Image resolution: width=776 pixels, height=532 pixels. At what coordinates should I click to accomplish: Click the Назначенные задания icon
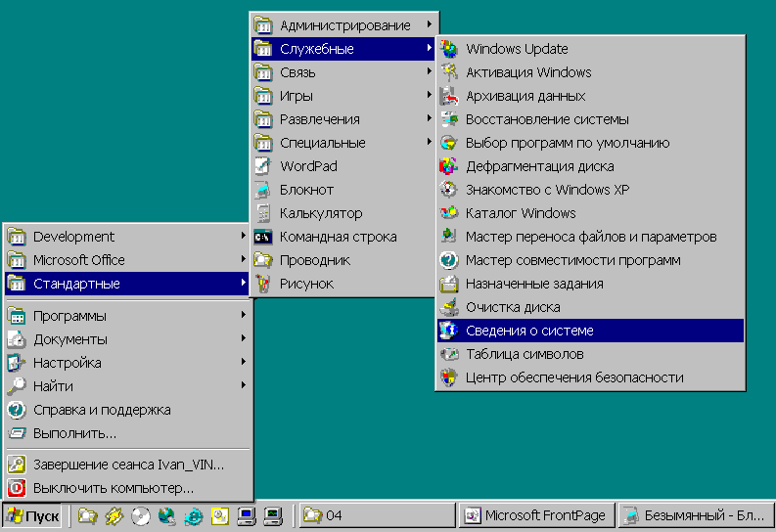tap(449, 284)
